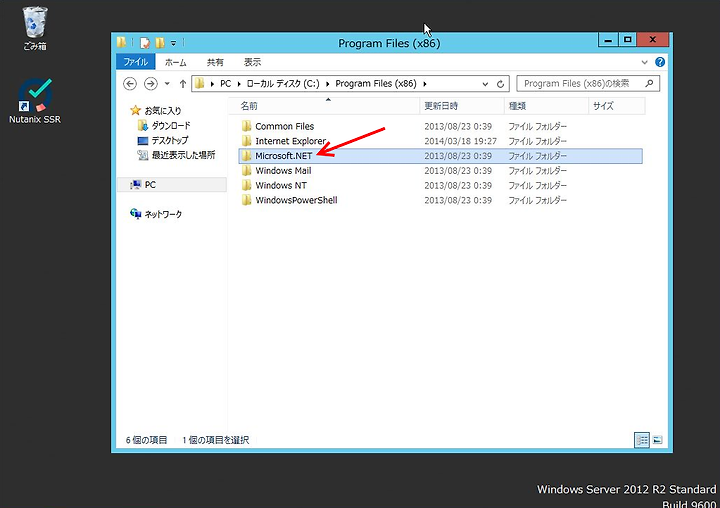Image resolution: width=720 pixels, height=508 pixels.
Task: Click the Internet Explorer folder icon
Action: [247, 141]
